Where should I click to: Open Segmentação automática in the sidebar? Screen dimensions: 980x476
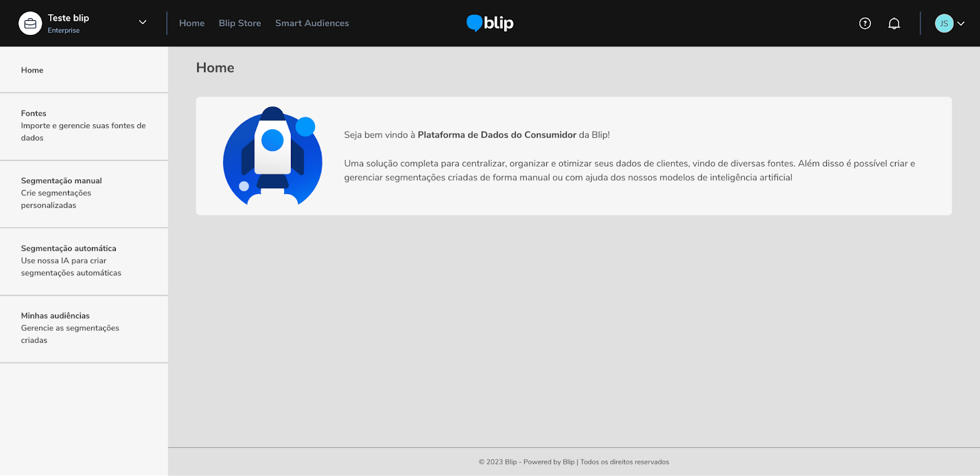pos(84,261)
